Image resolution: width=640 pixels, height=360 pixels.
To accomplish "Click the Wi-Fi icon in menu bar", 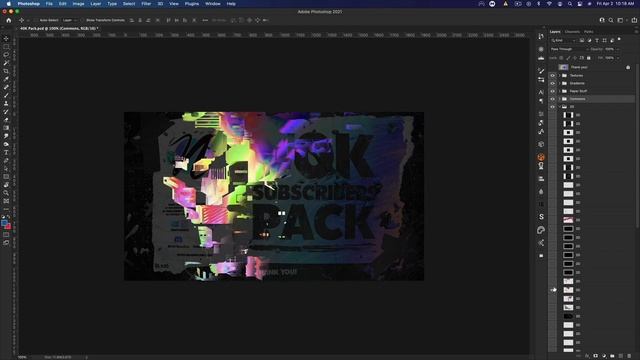I will tap(549, 4).
